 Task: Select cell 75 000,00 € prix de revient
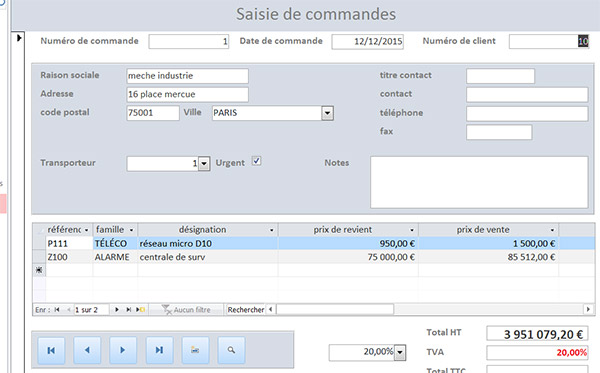348,257
